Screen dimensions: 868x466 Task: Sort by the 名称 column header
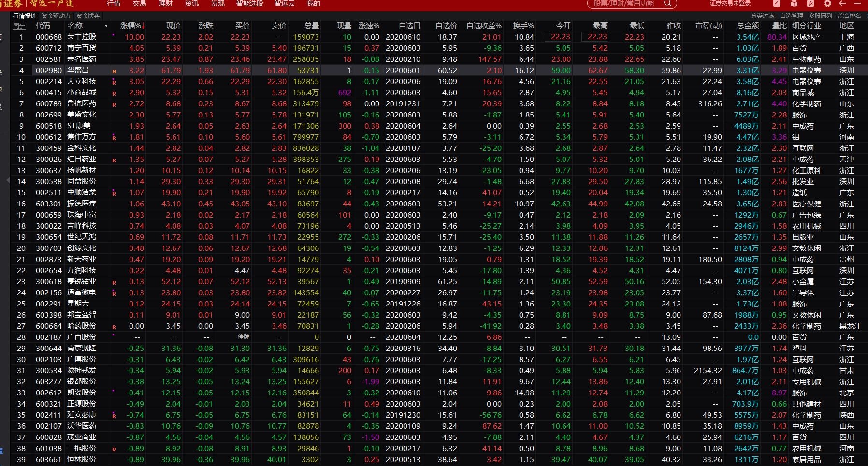pyautogui.click(x=75, y=26)
